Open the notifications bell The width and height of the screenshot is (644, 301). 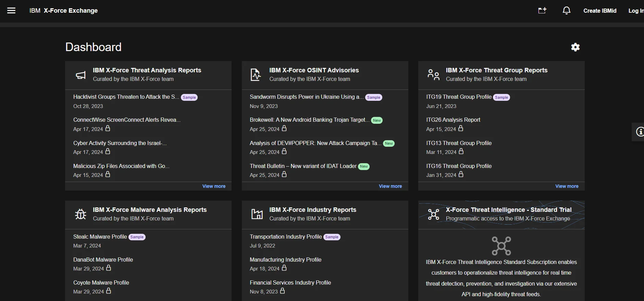point(567,11)
